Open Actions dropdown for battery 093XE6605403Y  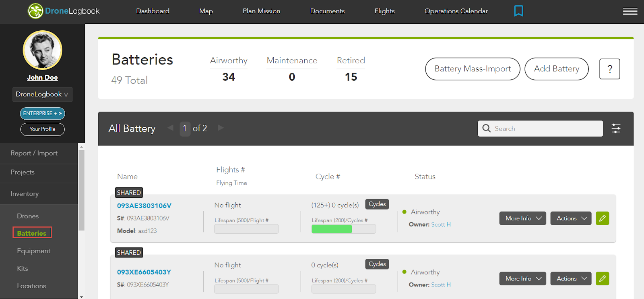(571, 278)
